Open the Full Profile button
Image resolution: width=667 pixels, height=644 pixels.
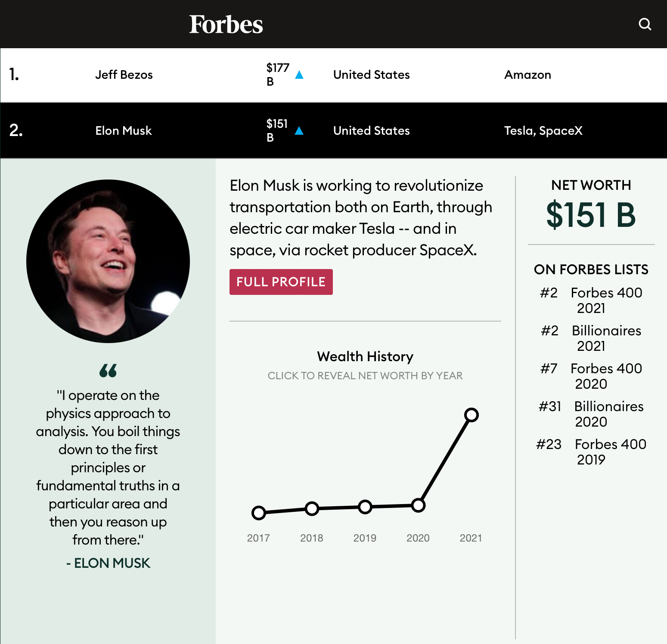[281, 282]
